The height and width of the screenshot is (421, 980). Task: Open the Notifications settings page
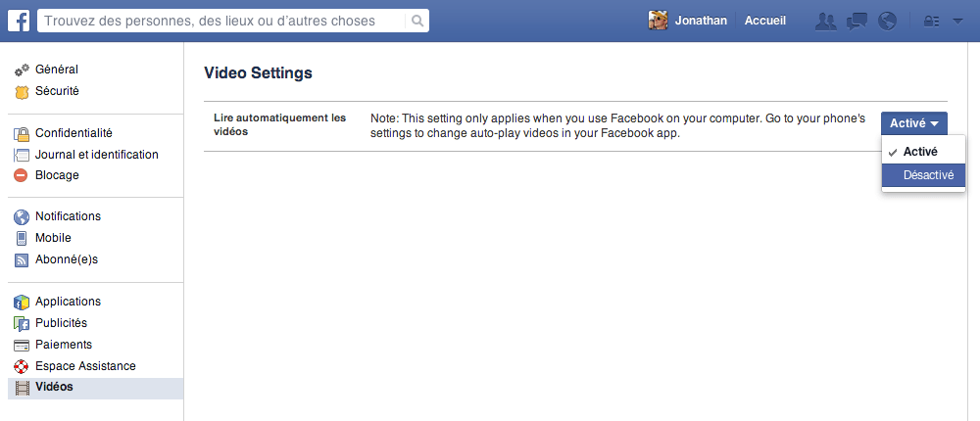(x=68, y=216)
